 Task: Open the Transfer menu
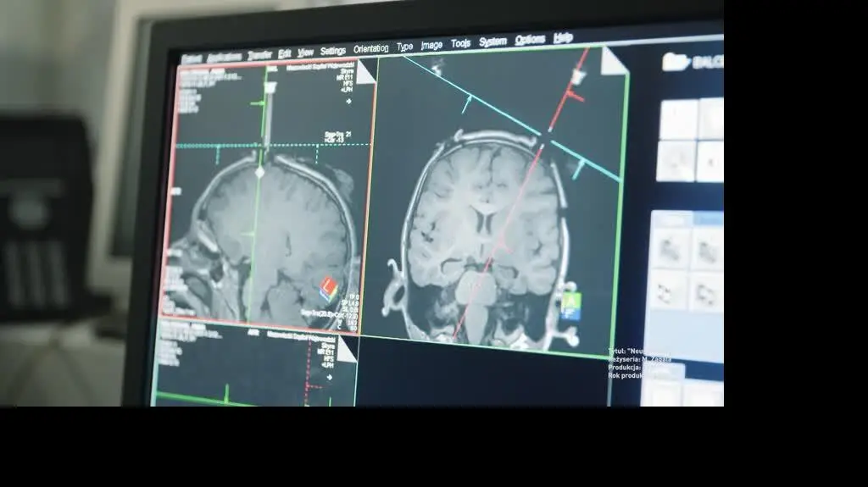click(x=259, y=55)
